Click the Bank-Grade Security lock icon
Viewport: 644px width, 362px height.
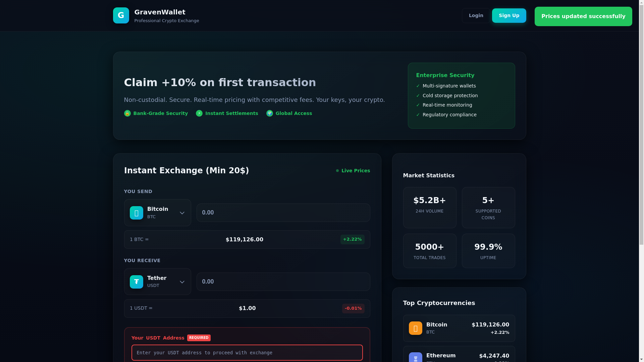coord(127,113)
